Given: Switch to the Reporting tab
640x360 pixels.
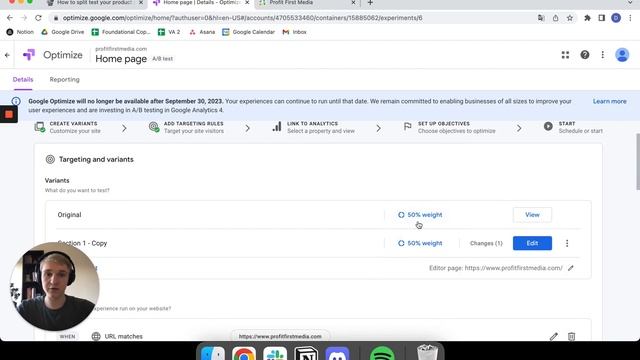Looking at the screenshot, I should 64,80.
